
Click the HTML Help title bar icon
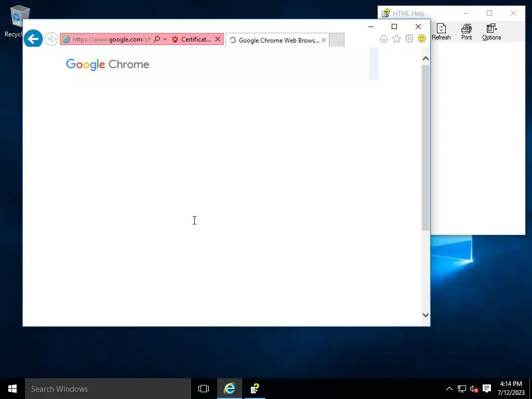[x=385, y=13]
